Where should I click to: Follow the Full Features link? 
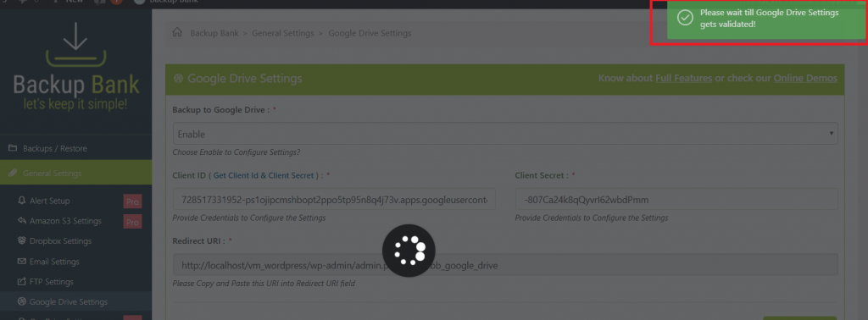tap(684, 79)
